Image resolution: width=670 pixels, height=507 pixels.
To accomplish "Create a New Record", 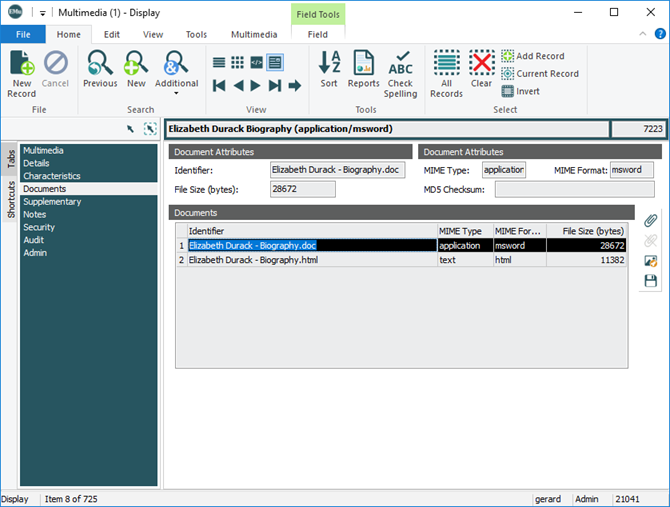I will [21, 73].
